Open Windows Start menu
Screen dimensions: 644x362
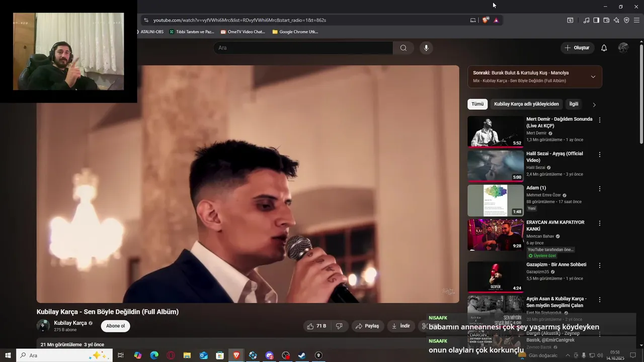8,355
